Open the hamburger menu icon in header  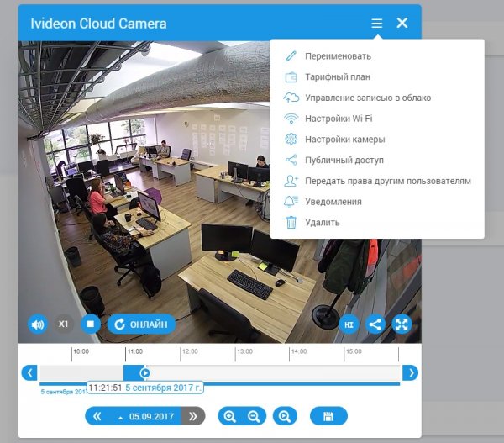coord(376,24)
